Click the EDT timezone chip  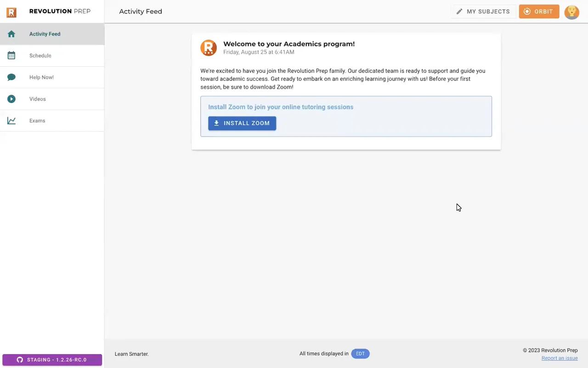[x=360, y=354]
